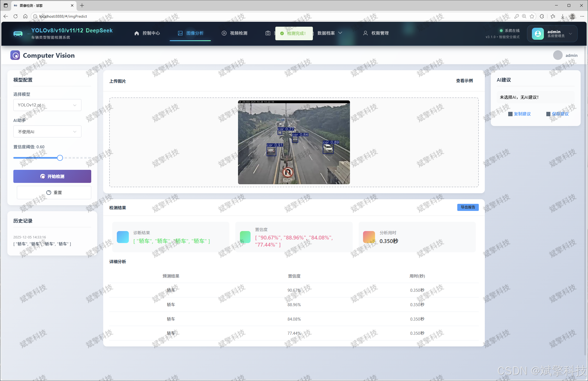Click the admin avatar icon in header
Viewport: 588px width, 381px height.
click(x=538, y=33)
